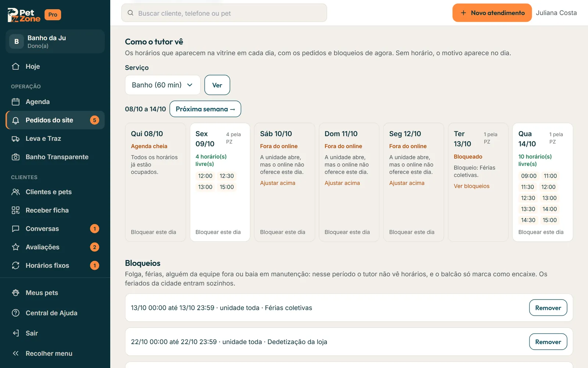The width and height of the screenshot is (588, 368).
Task: Click the search field for cliente or pet
Action: 224,13
